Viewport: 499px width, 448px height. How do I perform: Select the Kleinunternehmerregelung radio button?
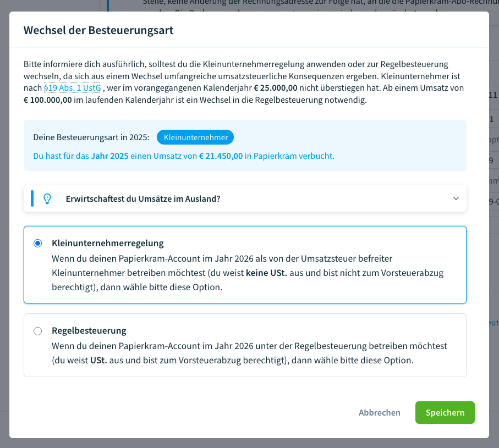37,242
